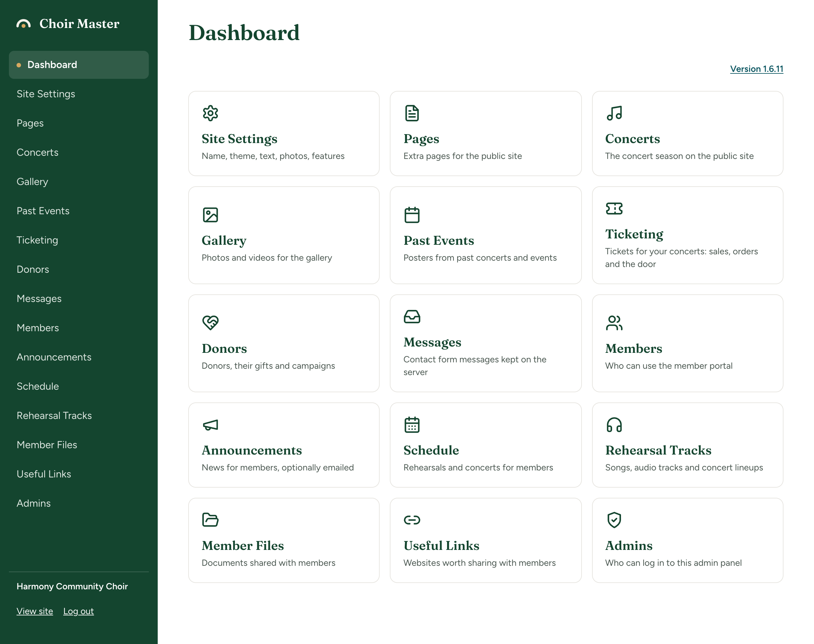Click the Choir Master title text

79,24
